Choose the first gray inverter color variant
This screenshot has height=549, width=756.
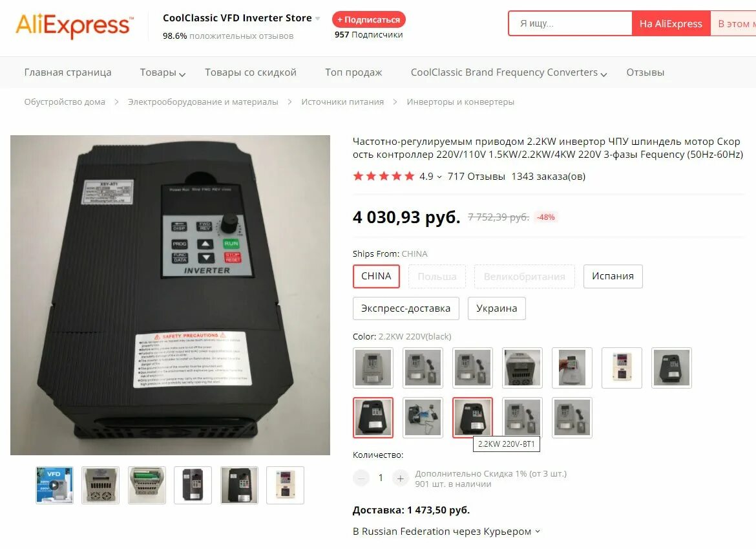[373, 367]
